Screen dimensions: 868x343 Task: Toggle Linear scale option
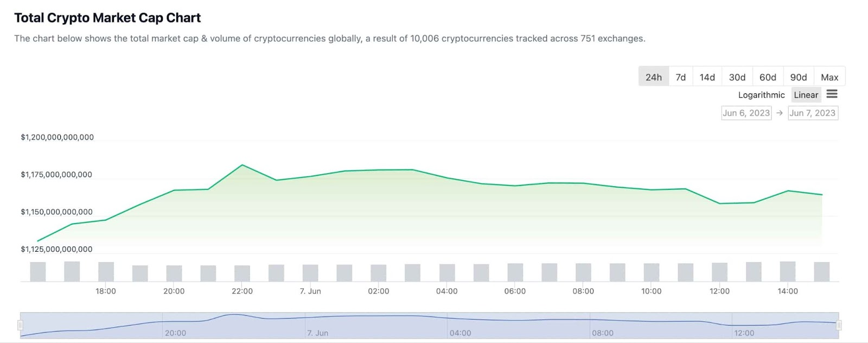806,95
